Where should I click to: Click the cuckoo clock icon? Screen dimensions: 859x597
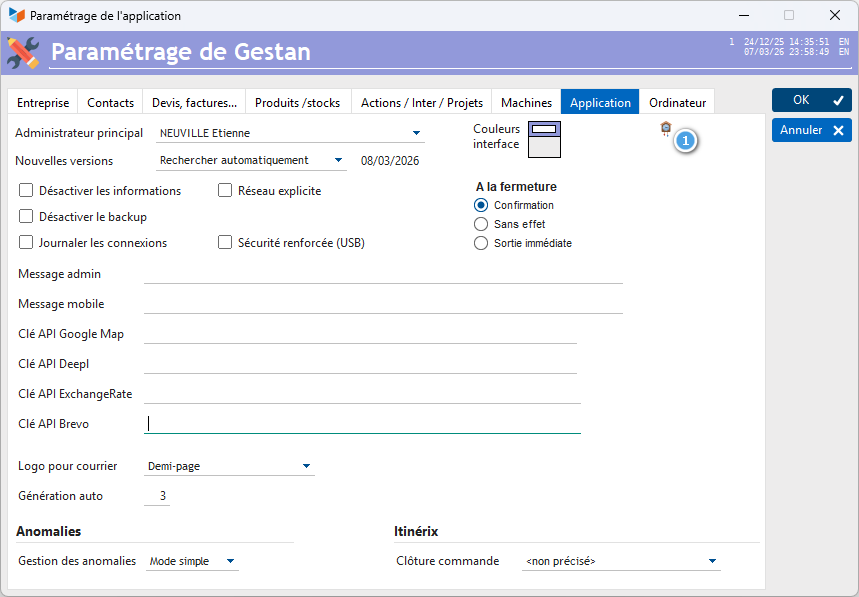(x=666, y=128)
